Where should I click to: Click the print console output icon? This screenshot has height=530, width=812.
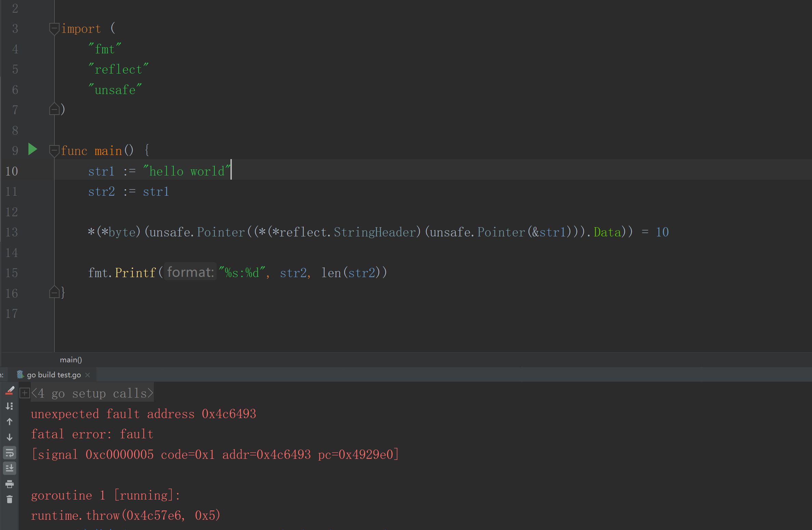point(10,484)
